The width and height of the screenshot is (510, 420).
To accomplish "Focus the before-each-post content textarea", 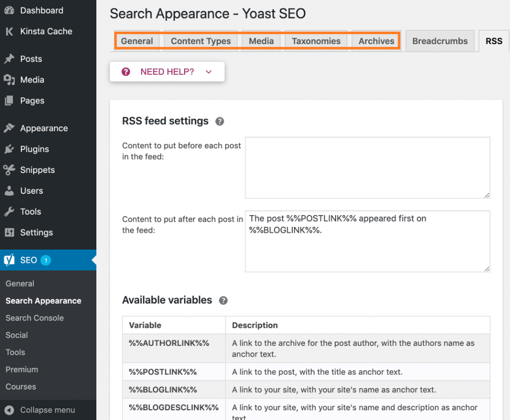I will 368,168.
